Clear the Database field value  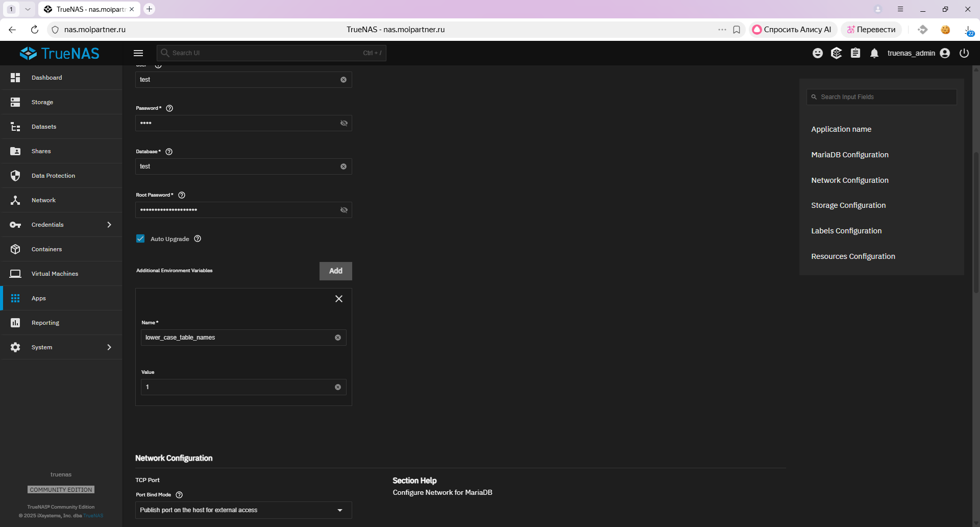click(x=344, y=166)
